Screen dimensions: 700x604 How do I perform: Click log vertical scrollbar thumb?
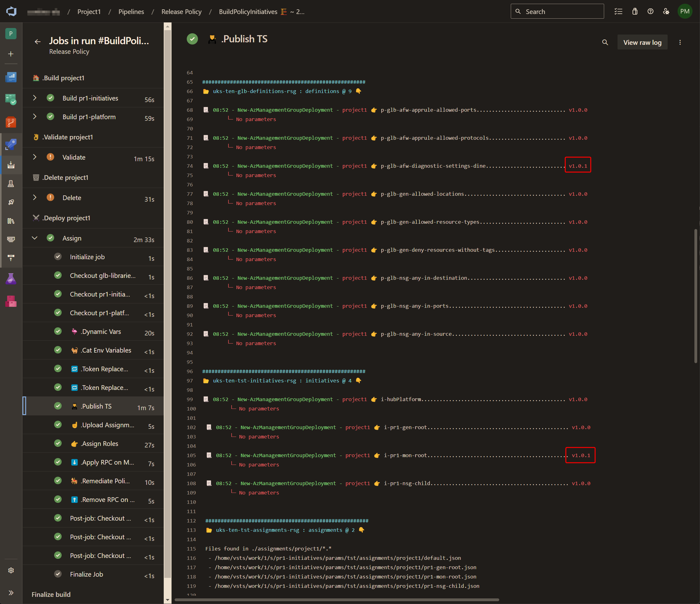click(696, 296)
